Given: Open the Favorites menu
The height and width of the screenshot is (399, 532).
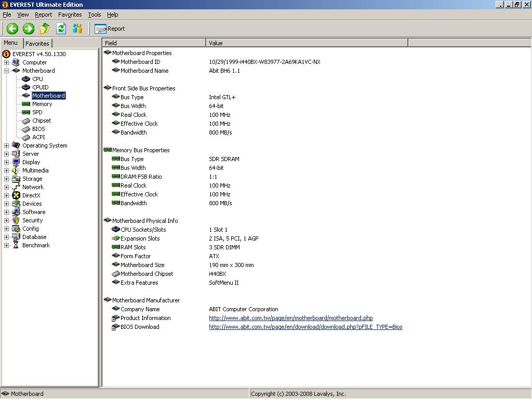Looking at the screenshot, I should point(70,15).
